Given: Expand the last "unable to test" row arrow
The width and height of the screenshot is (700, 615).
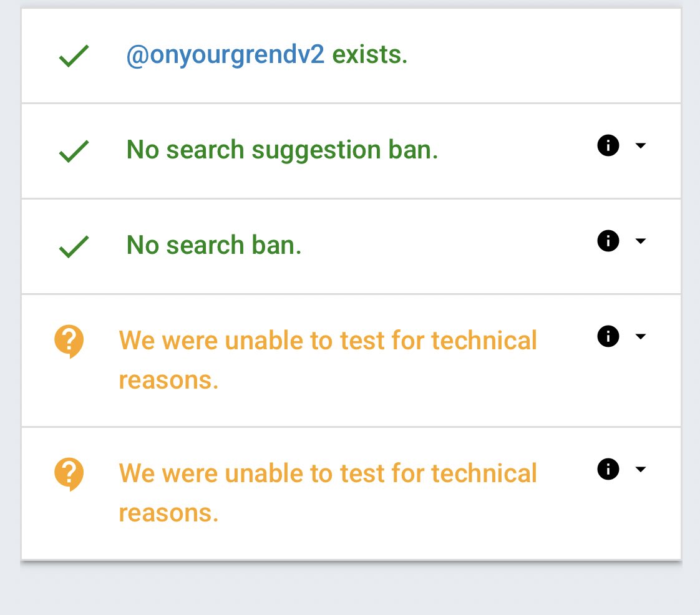Looking at the screenshot, I should (640, 469).
